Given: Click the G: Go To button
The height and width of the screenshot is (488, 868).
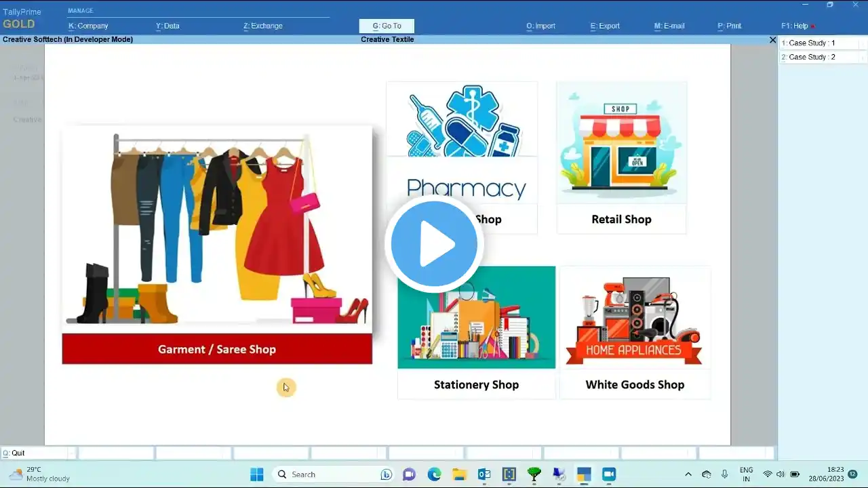Looking at the screenshot, I should coord(387,26).
